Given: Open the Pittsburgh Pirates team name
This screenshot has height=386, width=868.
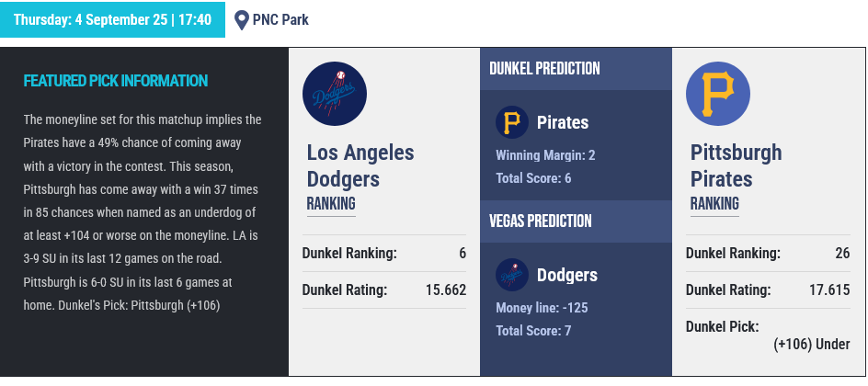Looking at the screenshot, I should [x=737, y=165].
